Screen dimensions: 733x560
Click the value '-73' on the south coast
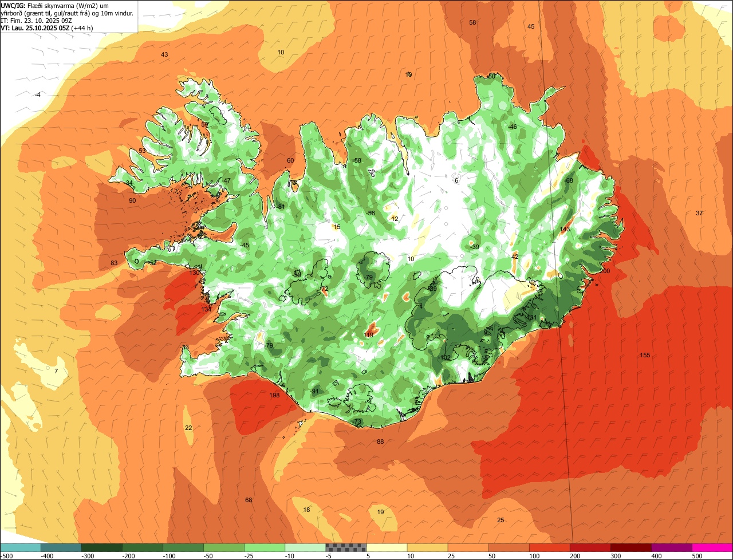click(357, 422)
